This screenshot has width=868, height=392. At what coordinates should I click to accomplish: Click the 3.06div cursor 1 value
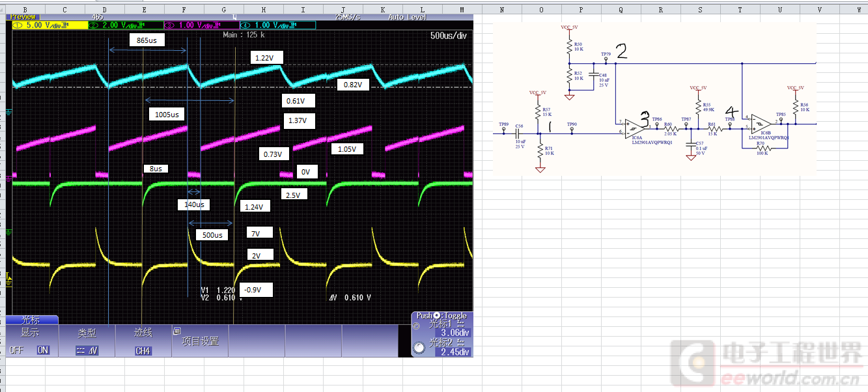[x=455, y=332]
